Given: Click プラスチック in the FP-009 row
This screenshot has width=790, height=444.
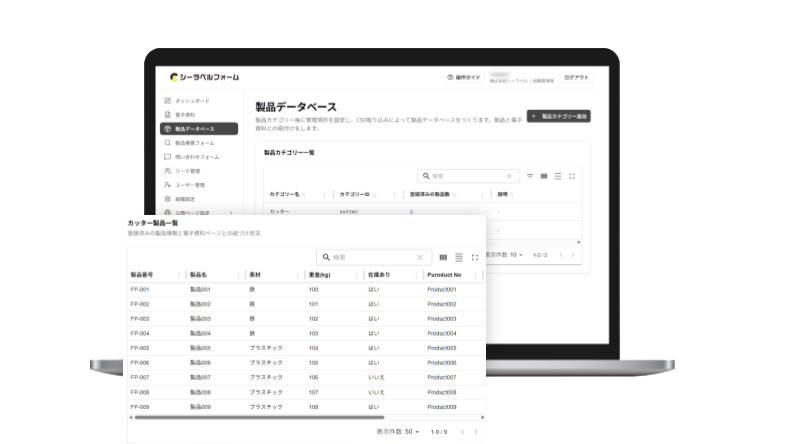Looking at the screenshot, I should click(266, 407).
